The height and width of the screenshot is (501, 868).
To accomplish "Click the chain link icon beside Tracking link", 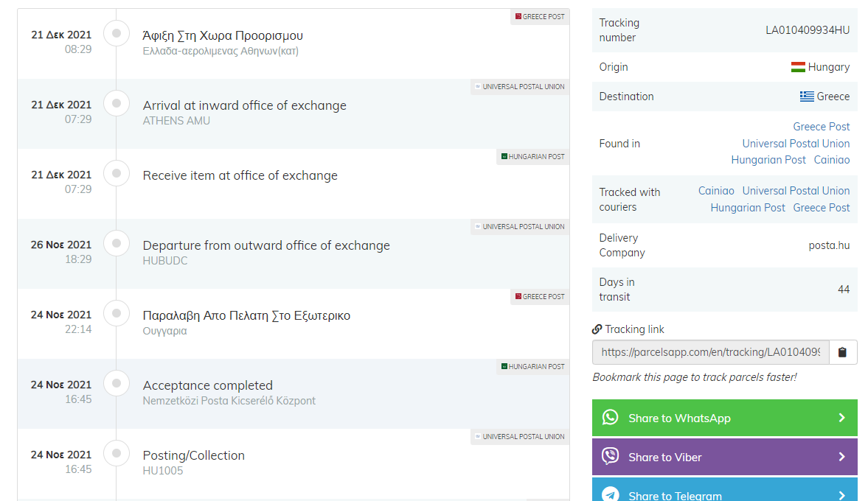I will coord(597,329).
